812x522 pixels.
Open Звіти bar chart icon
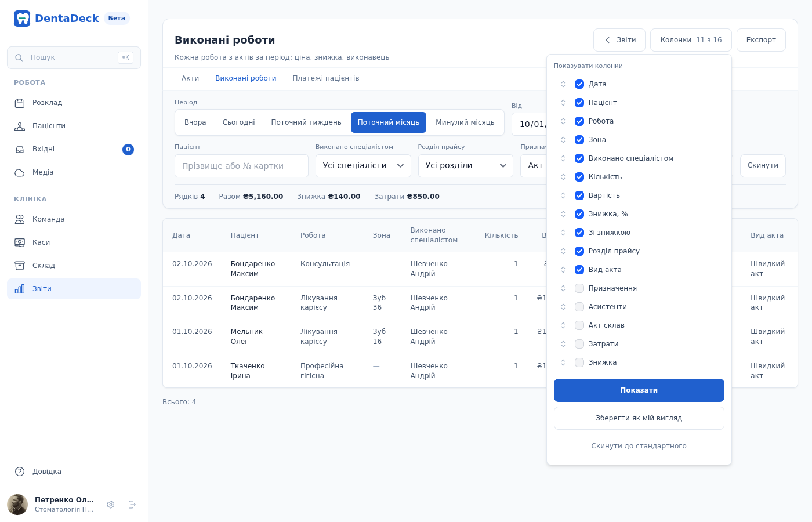pyautogui.click(x=20, y=289)
